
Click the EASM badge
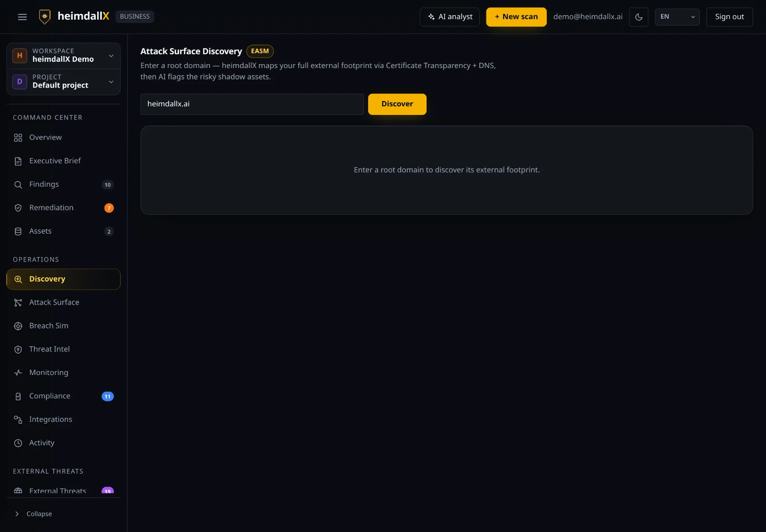(x=260, y=51)
